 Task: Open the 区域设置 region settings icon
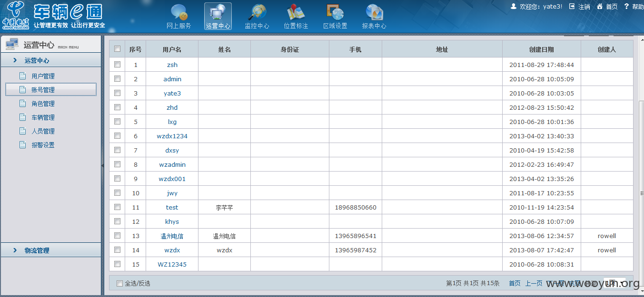pos(335,12)
